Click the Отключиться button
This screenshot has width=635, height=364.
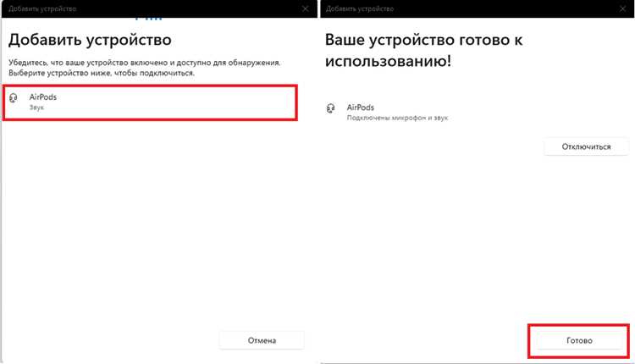586,146
